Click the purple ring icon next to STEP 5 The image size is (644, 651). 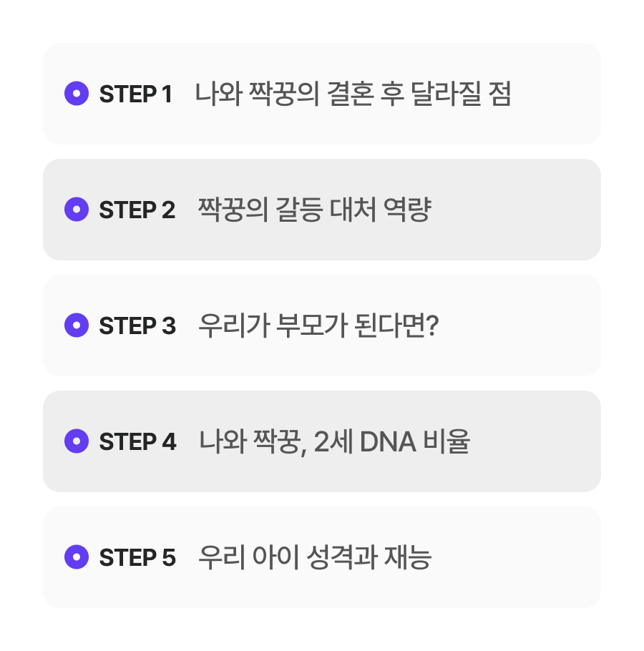point(77,557)
